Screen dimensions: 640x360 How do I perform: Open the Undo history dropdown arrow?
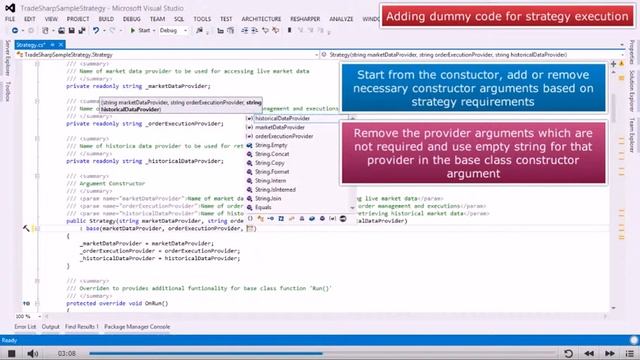click(x=104, y=31)
